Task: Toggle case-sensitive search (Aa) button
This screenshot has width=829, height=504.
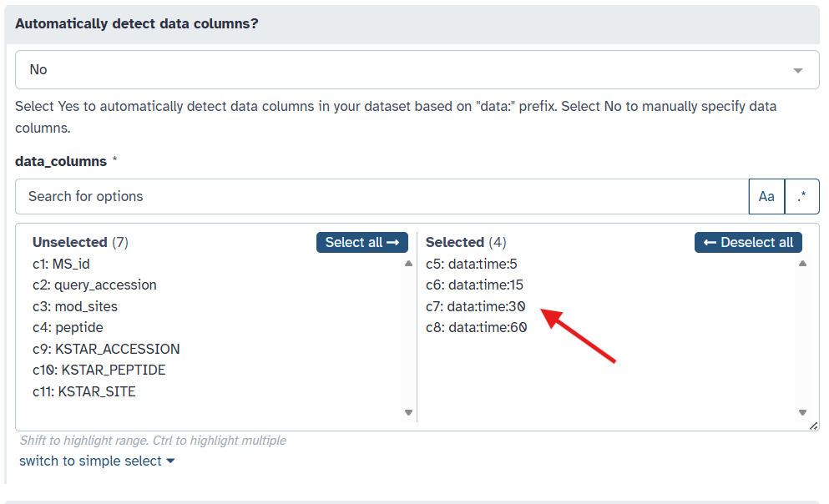Action: click(766, 197)
